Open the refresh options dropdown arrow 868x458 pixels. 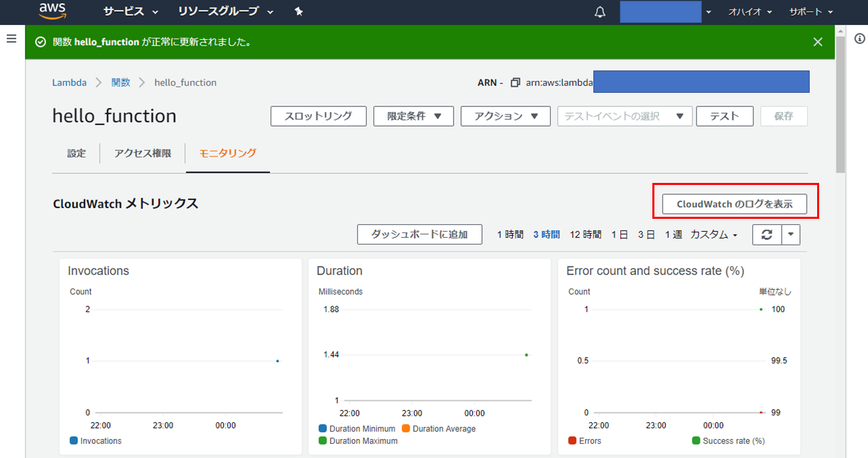(791, 234)
